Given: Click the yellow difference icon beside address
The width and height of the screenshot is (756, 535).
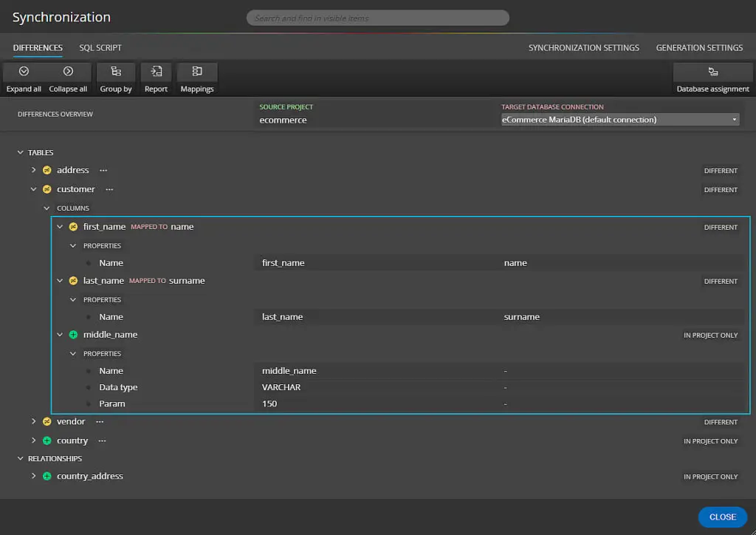Looking at the screenshot, I should tap(47, 170).
